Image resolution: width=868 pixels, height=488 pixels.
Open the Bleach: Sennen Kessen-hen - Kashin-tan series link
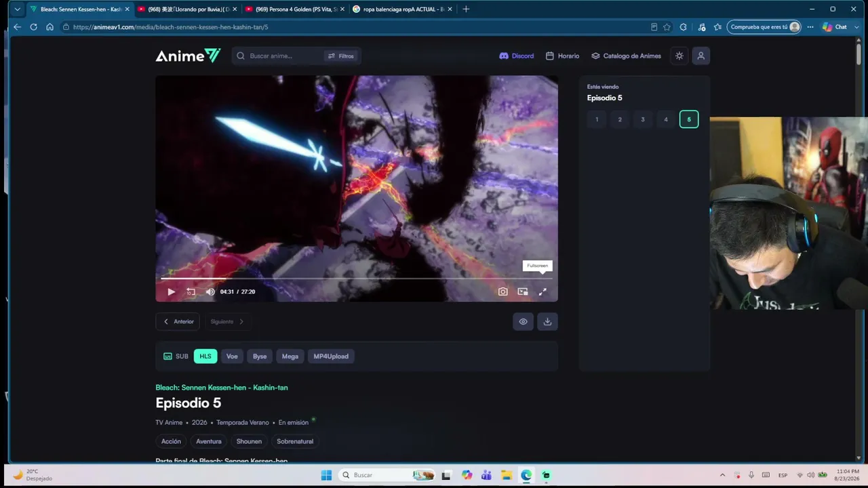pos(222,388)
